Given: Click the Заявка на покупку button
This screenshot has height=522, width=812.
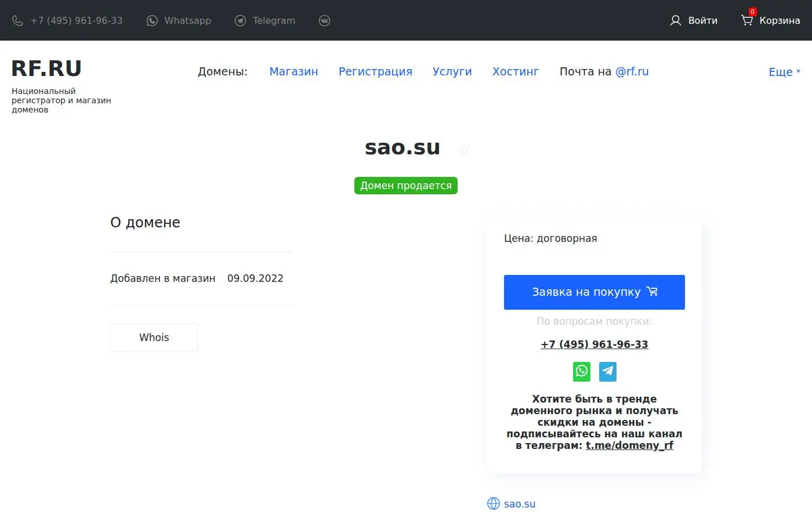Looking at the screenshot, I should (x=594, y=292).
